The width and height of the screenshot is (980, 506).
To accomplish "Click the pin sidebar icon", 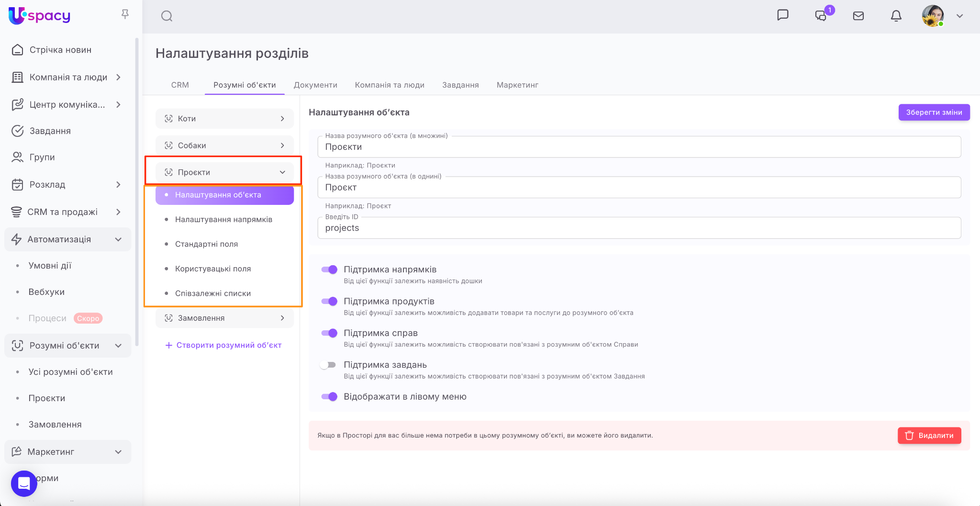I will click(125, 14).
